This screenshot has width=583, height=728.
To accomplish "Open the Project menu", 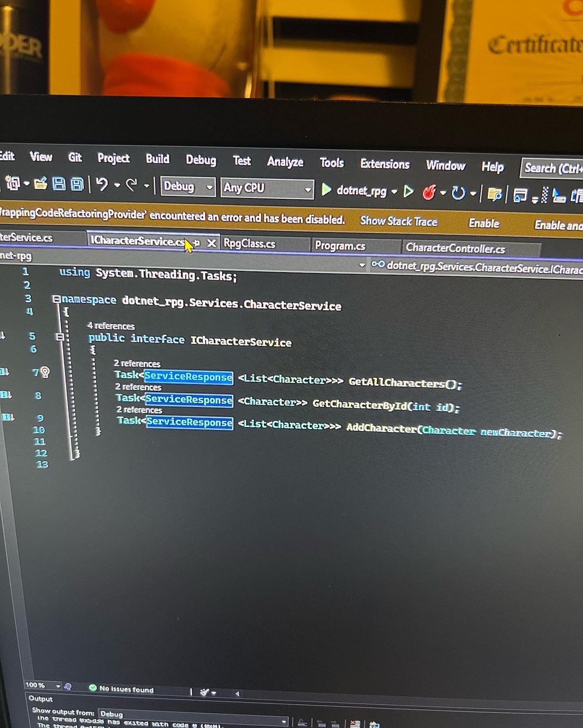I will [113, 158].
